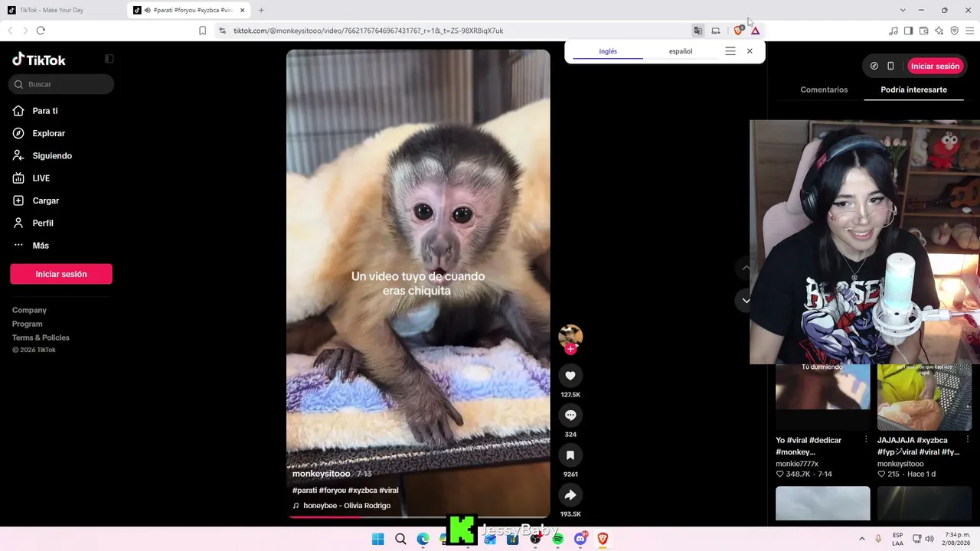The height and width of the screenshot is (551, 980).
Task: Reload the TikTok page
Action: click(x=41, y=31)
